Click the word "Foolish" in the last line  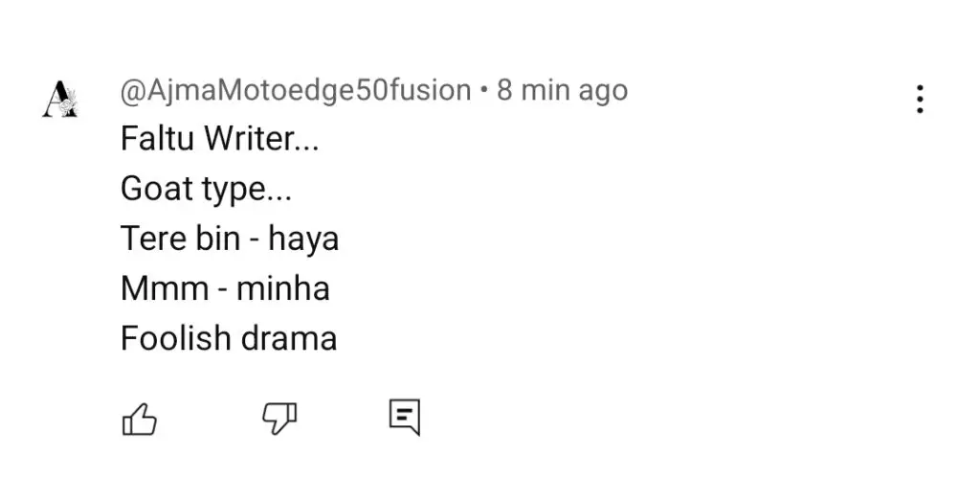pyautogui.click(x=176, y=338)
